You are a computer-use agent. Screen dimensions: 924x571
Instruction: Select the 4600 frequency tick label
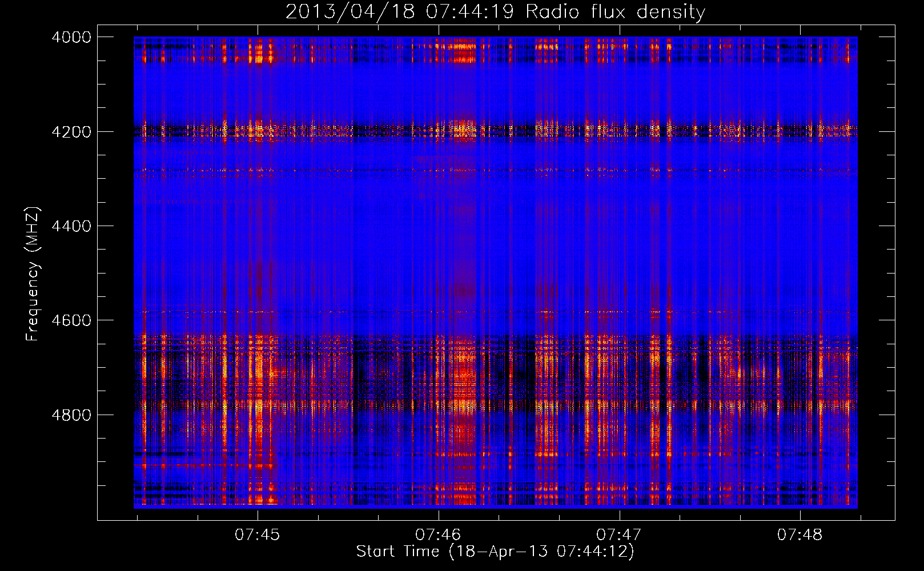pyautogui.click(x=71, y=320)
